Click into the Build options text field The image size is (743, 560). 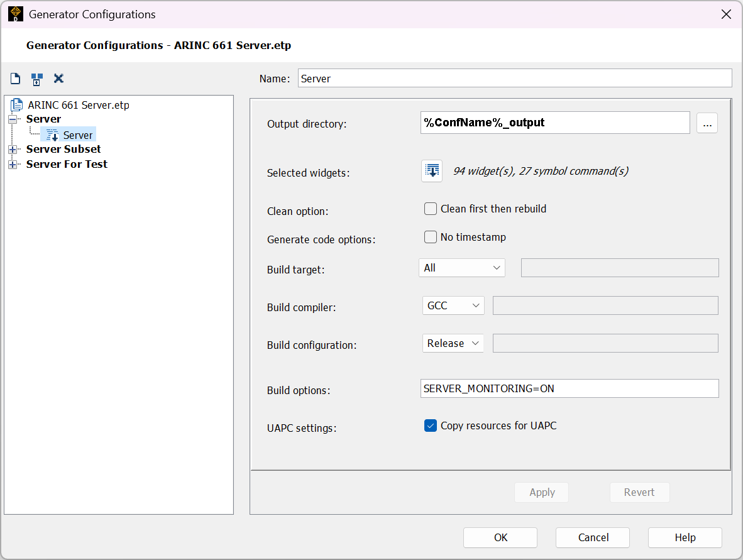(x=569, y=388)
